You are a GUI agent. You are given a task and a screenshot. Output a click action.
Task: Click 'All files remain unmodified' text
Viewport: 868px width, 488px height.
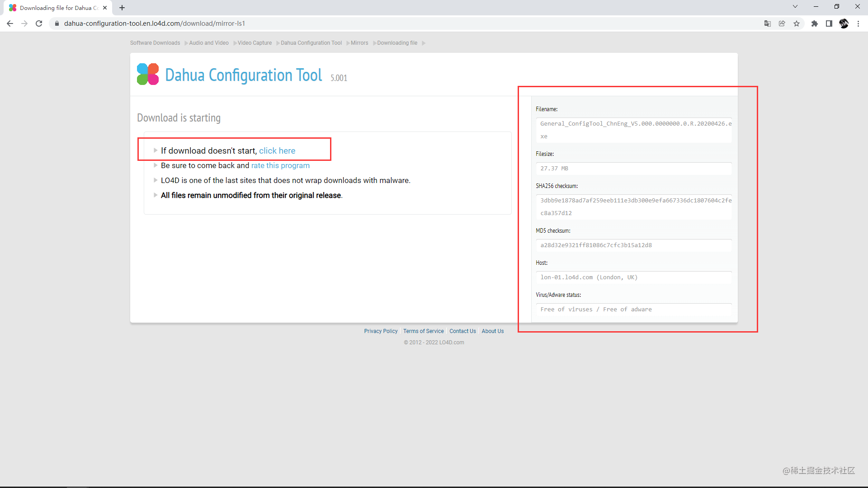(x=252, y=195)
